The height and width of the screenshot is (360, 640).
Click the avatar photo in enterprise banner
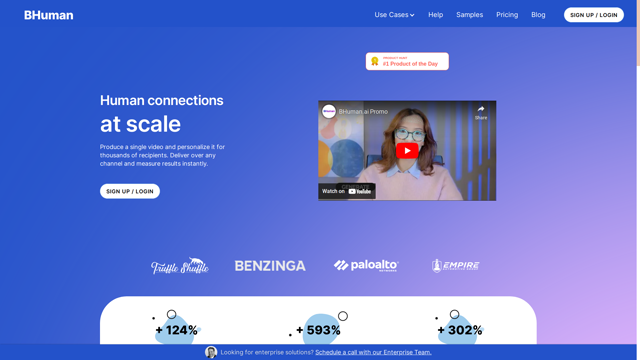[x=211, y=352]
